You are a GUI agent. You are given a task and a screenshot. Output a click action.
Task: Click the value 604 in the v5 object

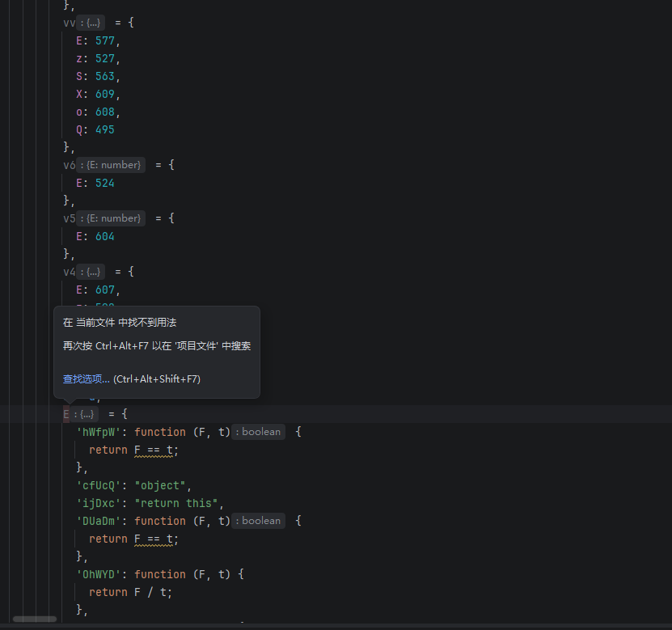tap(105, 237)
